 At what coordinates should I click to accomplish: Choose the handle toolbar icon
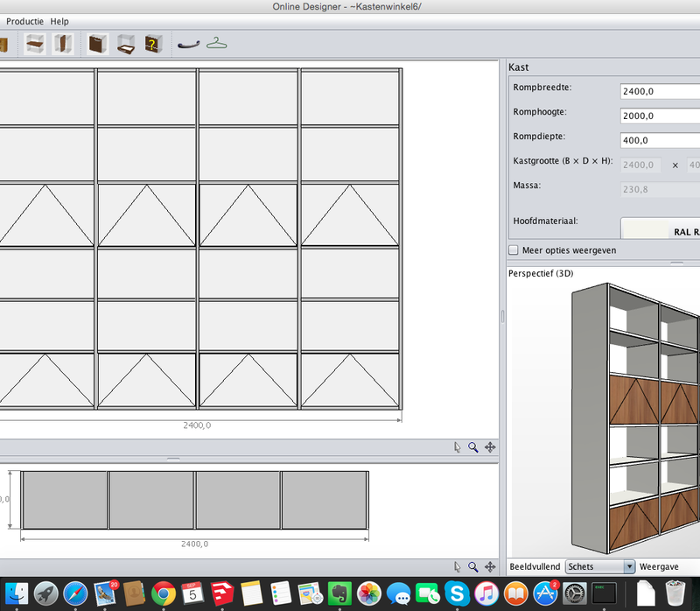click(187, 43)
